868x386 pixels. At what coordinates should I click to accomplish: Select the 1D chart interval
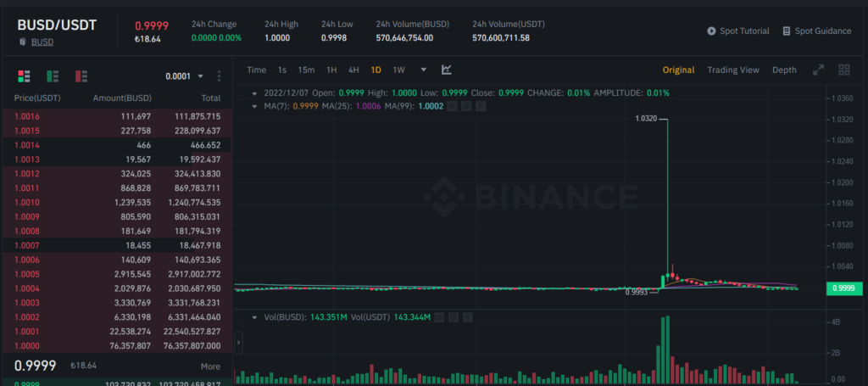pyautogui.click(x=376, y=70)
